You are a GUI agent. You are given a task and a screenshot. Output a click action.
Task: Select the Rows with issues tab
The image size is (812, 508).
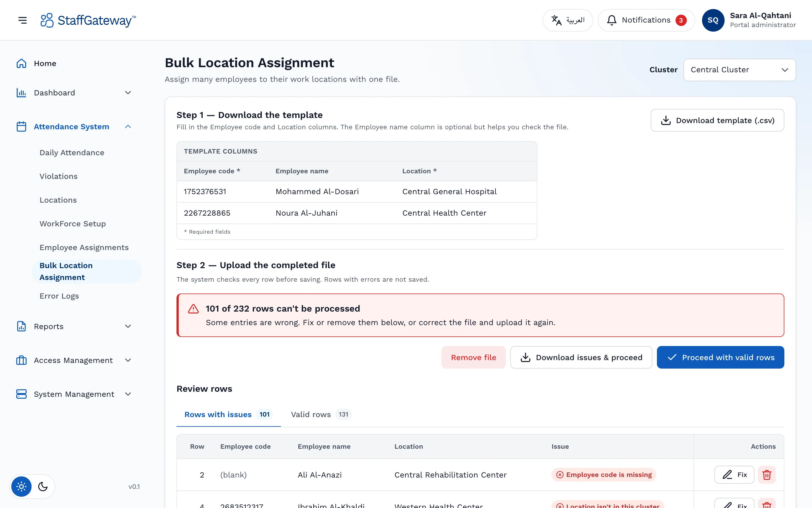point(228,415)
